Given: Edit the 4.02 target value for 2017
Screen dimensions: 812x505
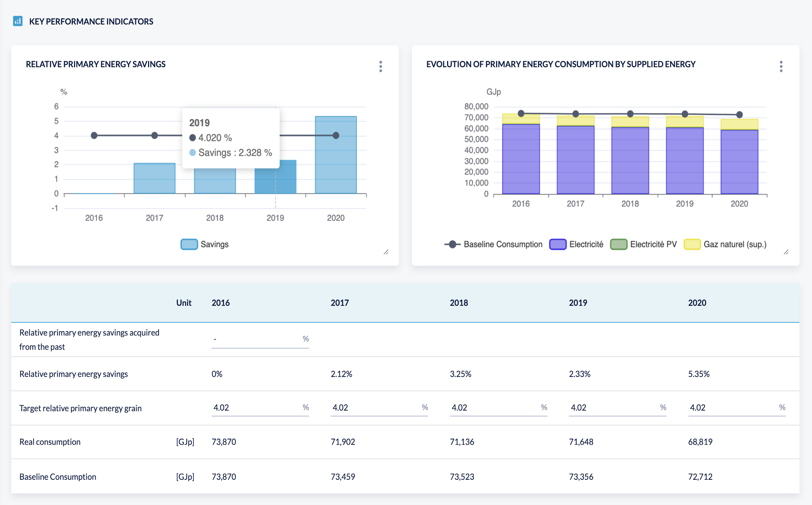Looking at the screenshot, I should coord(379,408).
